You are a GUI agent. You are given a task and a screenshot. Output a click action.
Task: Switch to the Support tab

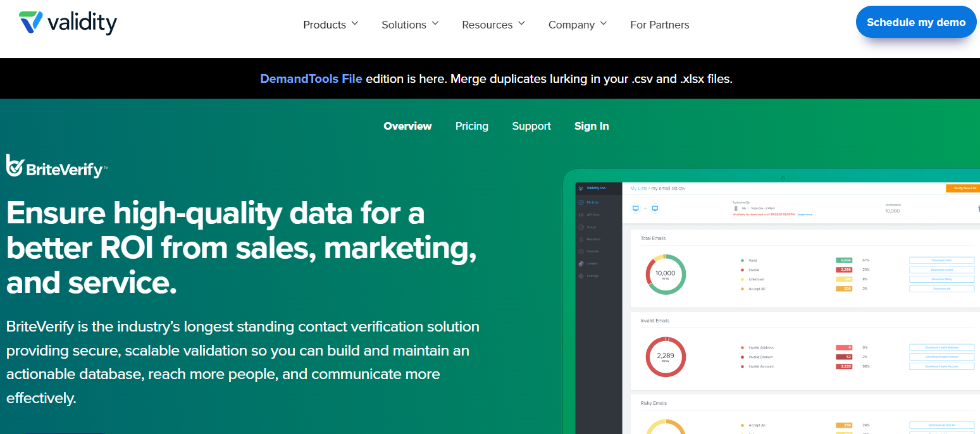coord(531,126)
